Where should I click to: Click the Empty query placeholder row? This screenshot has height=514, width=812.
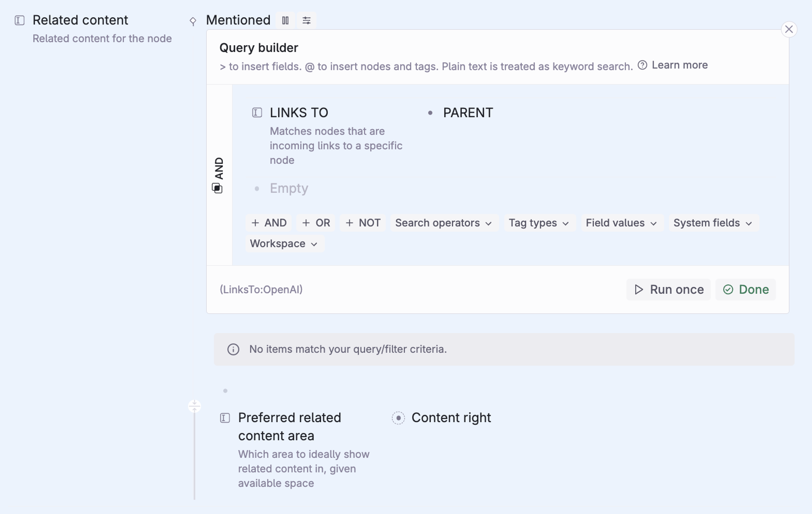289,188
